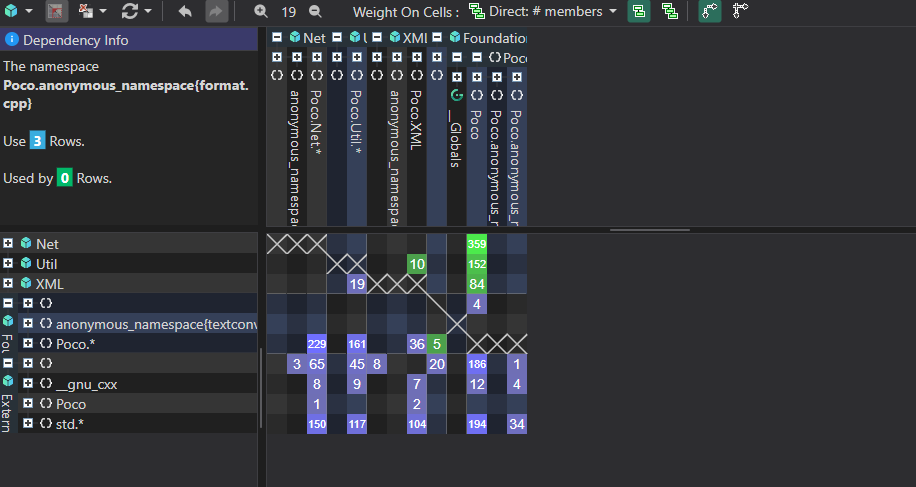Select the XML assembly row label

50,284
